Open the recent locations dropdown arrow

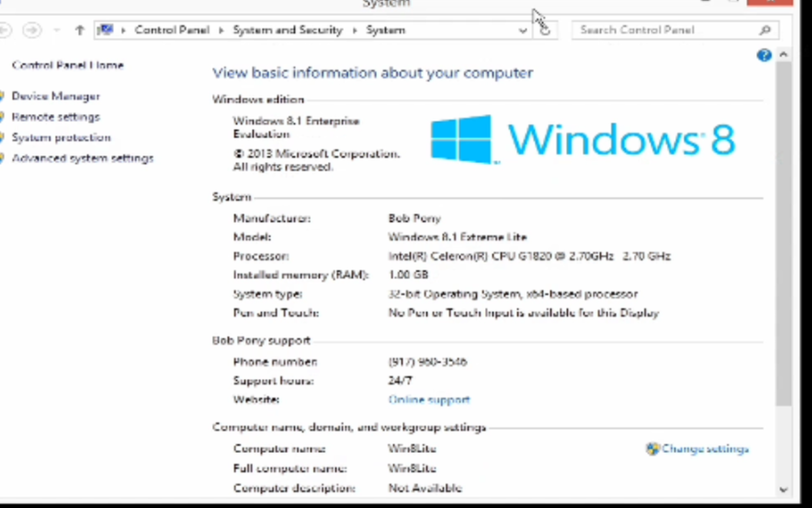coord(57,31)
